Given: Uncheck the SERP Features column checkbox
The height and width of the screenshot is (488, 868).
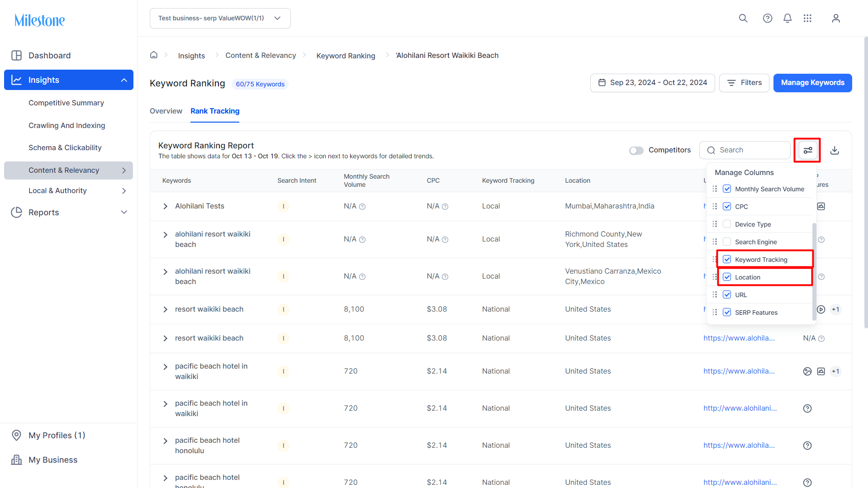Looking at the screenshot, I should 727,312.
